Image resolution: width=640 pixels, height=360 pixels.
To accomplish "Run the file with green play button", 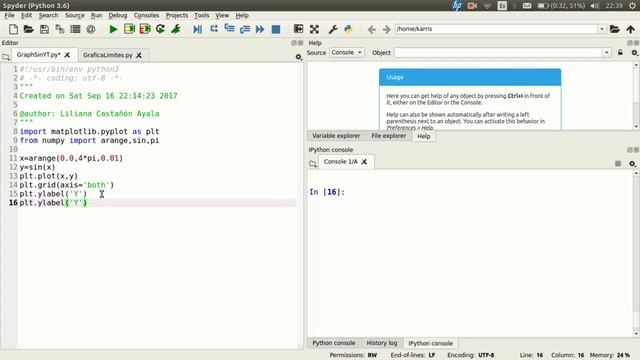I will pos(113,29).
